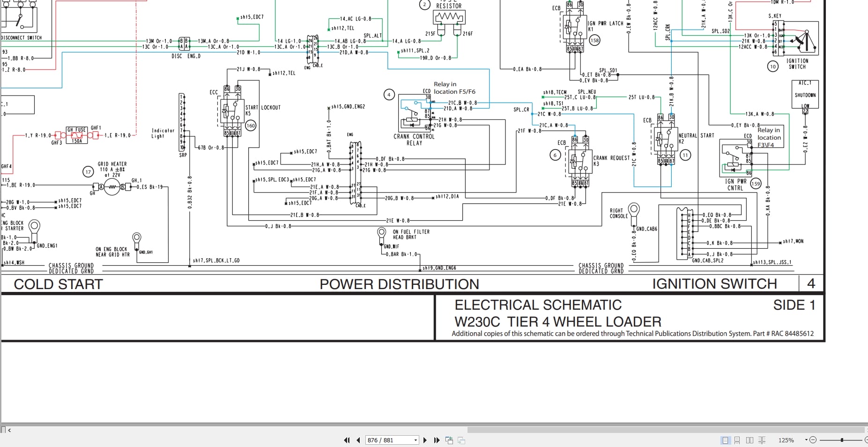Enable continuous scrolling page mode
The width and height of the screenshot is (868, 447).
[x=737, y=440]
